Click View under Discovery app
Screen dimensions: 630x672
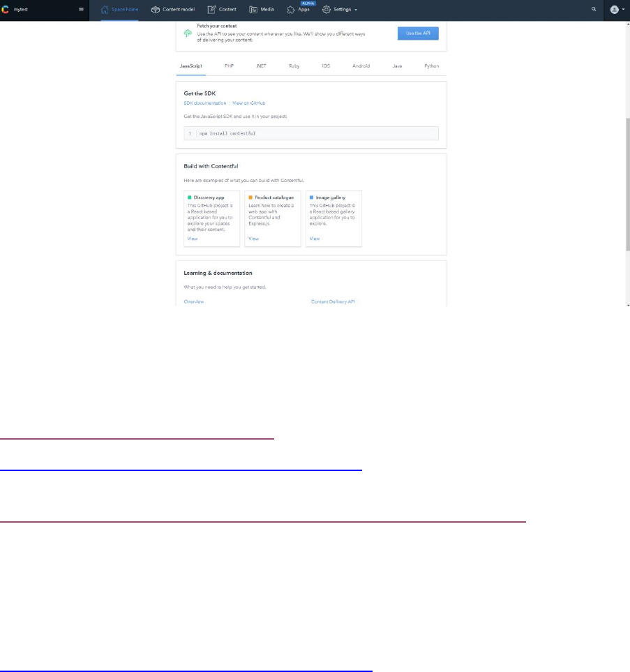tap(193, 239)
